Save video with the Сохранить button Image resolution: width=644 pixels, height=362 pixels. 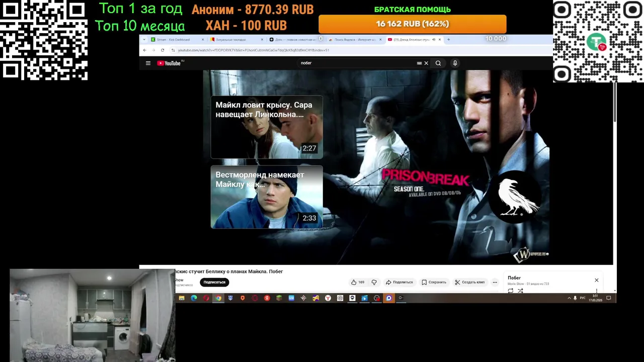(x=434, y=282)
